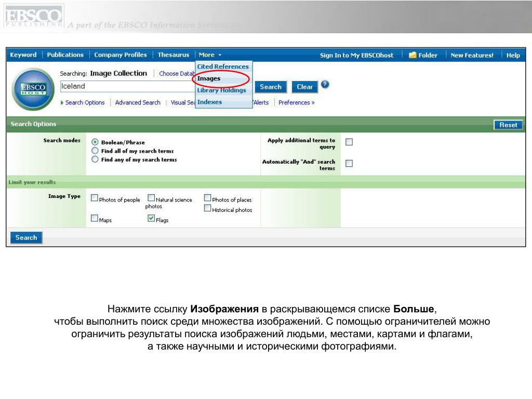Check Historical photos checkbox

207,208
